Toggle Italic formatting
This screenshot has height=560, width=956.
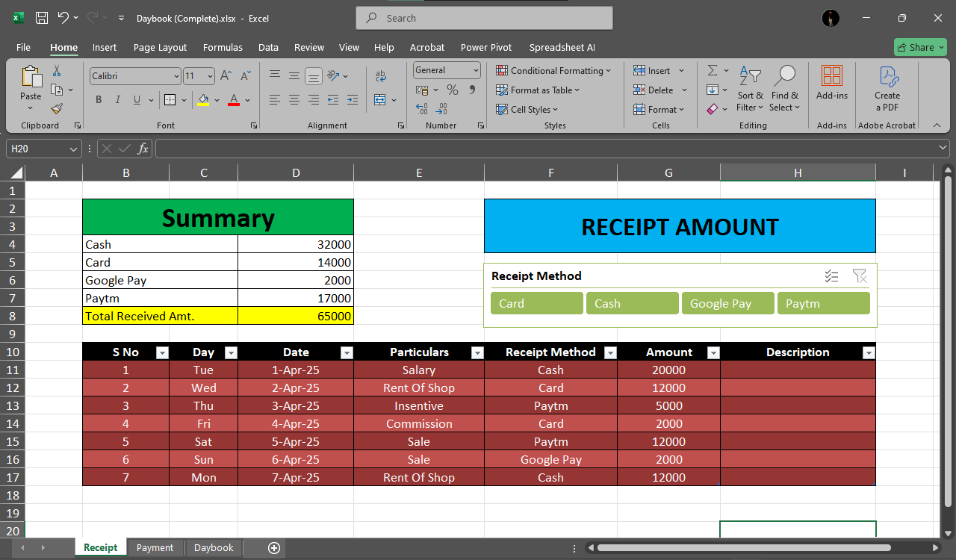[x=118, y=100]
